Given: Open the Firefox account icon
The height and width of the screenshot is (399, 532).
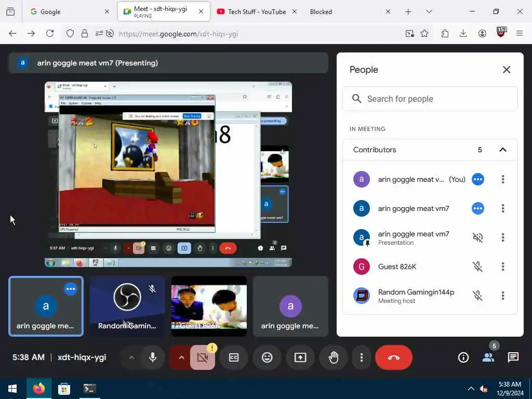Looking at the screenshot, I should coord(482,33).
